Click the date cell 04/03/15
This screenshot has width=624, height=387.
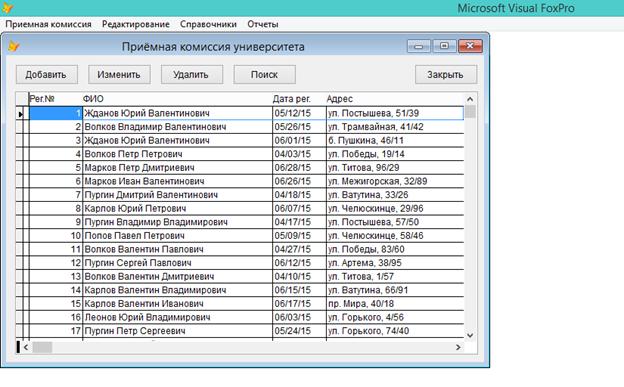tap(299, 154)
